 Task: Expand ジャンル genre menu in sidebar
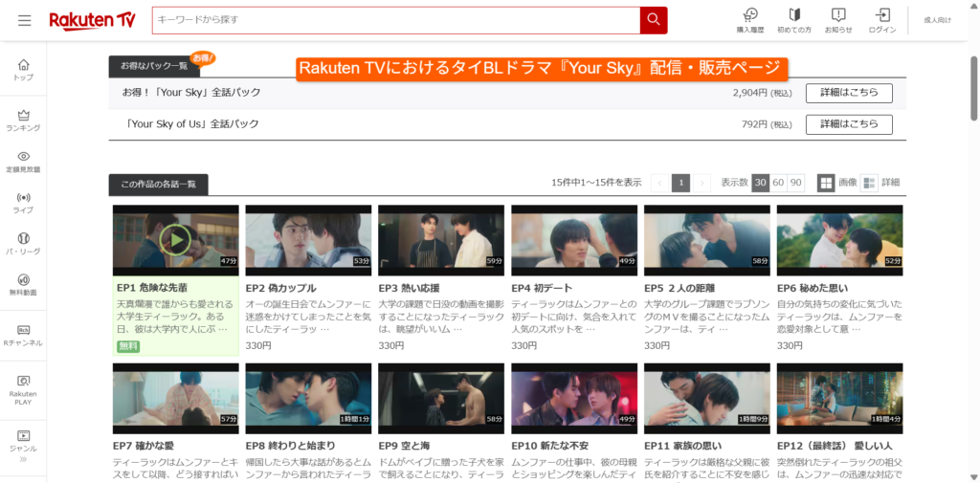23,446
